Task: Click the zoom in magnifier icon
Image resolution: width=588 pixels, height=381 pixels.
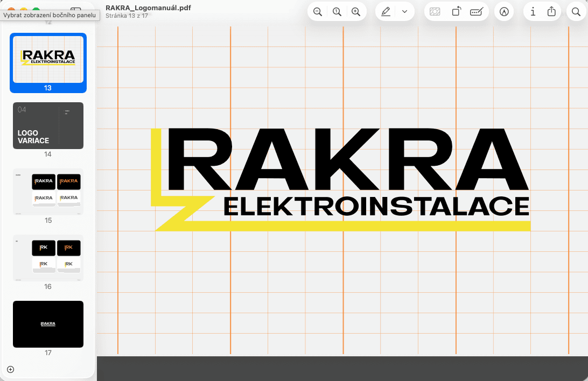Action: pos(356,12)
